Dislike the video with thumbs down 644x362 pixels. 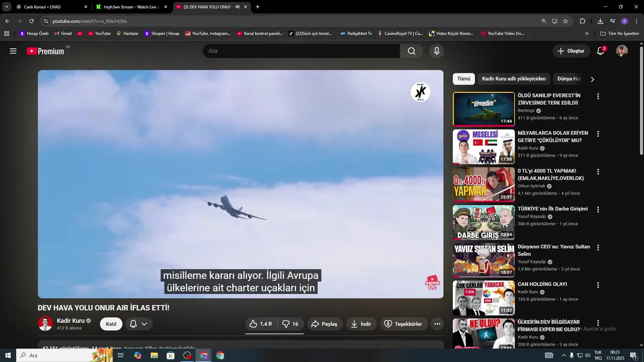290,324
